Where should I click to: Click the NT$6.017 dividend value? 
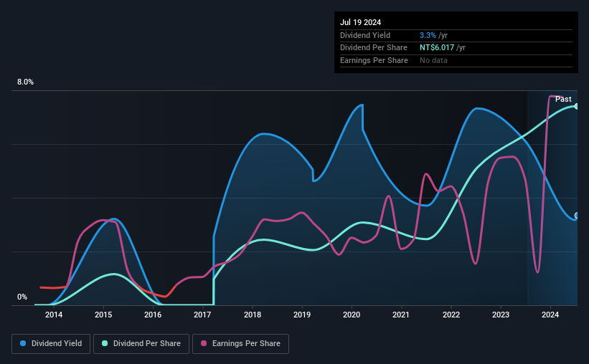click(x=437, y=48)
